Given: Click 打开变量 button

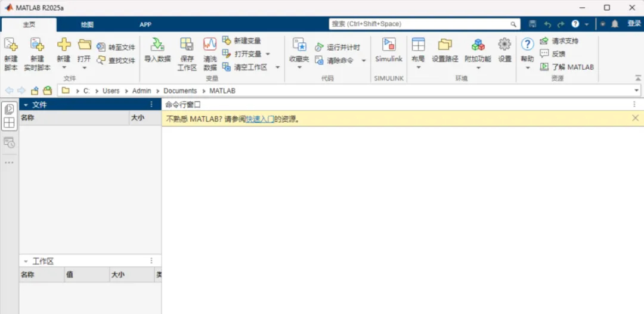Looking at the screenshot, I should [242, 54].
